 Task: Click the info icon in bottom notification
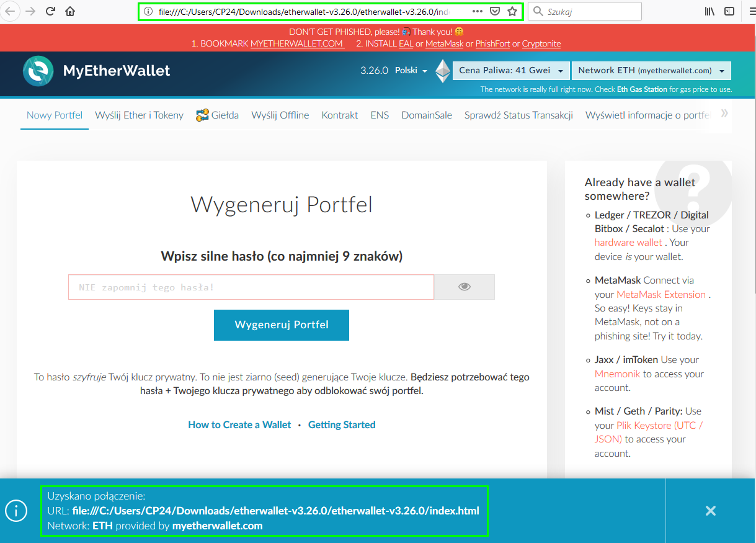(x=16, y=511)
